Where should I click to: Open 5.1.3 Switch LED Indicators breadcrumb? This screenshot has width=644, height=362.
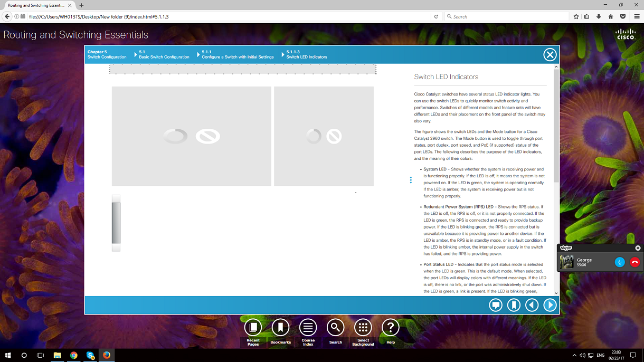pyautogui.click(x=306, y=54)
